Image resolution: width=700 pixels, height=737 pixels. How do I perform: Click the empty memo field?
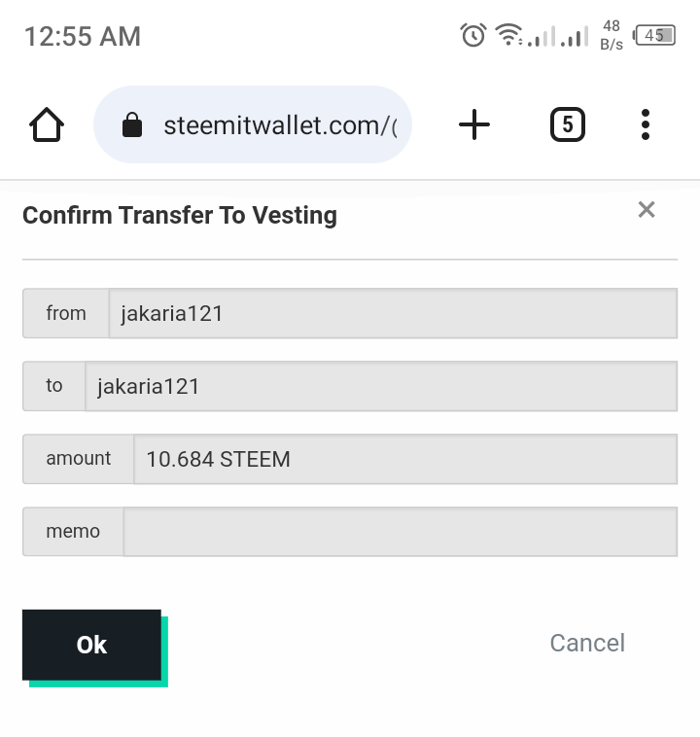coord(400,532)
